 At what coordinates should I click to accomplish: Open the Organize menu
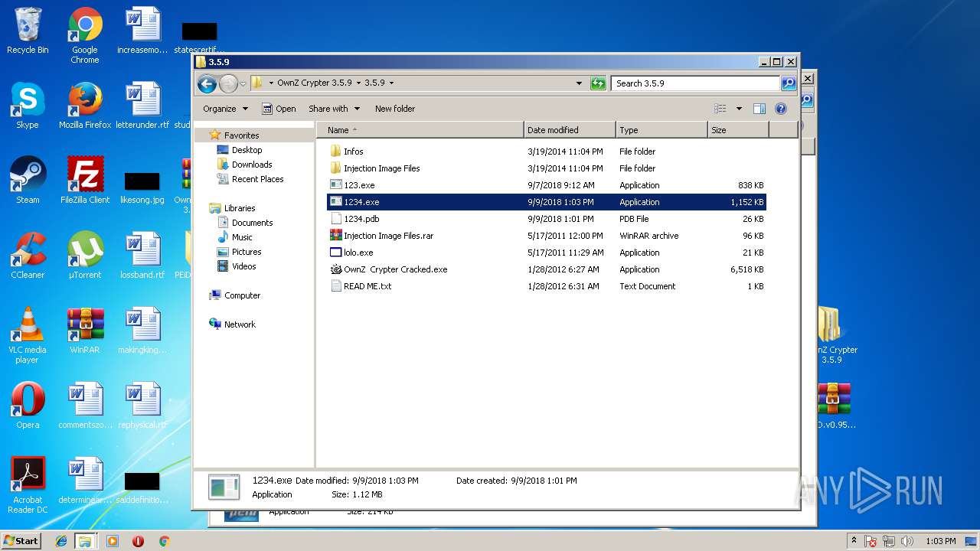click(x=225, y=109)
